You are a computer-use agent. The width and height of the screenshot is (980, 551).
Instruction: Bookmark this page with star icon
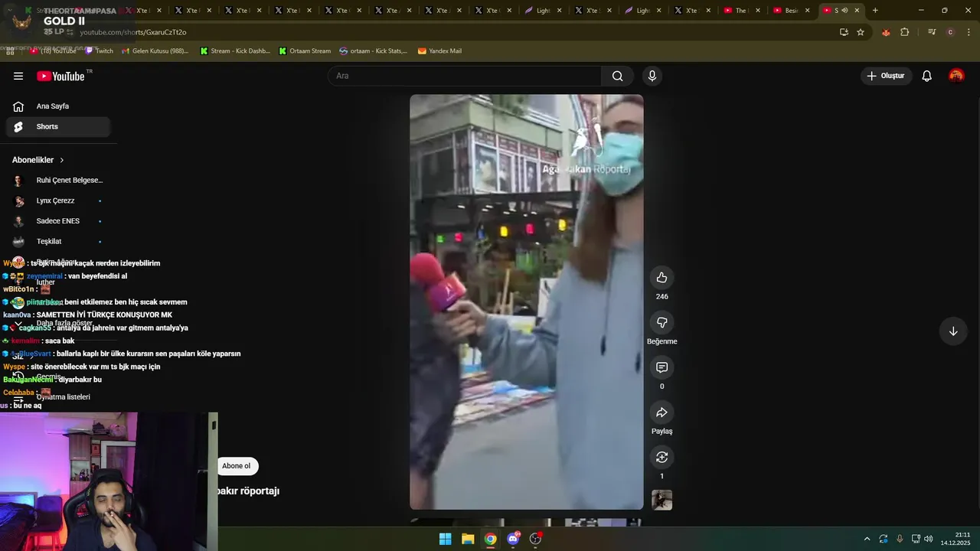click(x=861, y=32)
